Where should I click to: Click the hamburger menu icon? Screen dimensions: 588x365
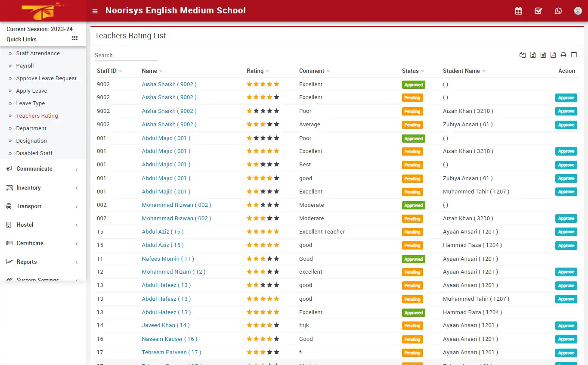tap(95, 11)
